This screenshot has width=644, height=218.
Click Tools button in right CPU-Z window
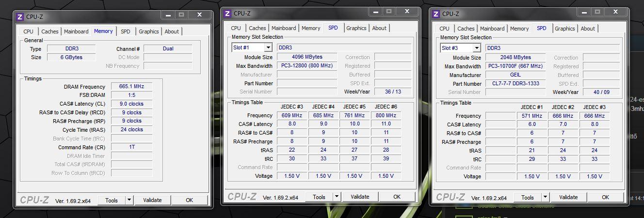[x=528, y=197]
